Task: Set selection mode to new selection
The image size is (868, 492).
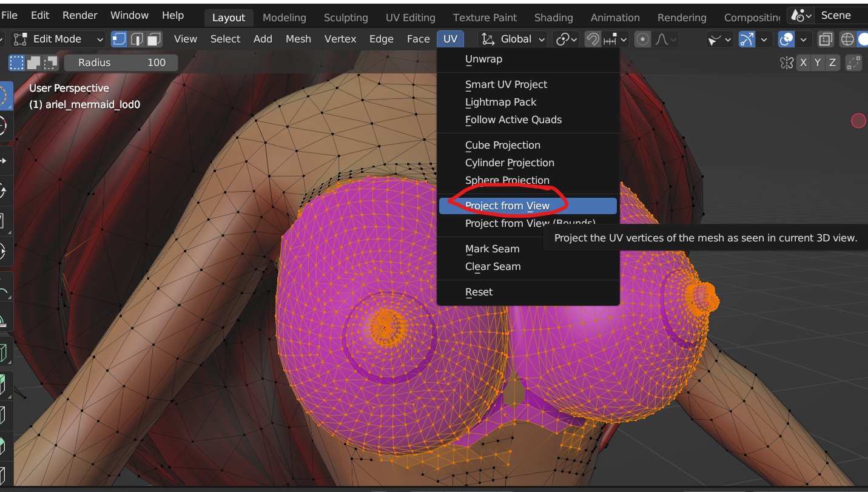Action: (16, 62)
